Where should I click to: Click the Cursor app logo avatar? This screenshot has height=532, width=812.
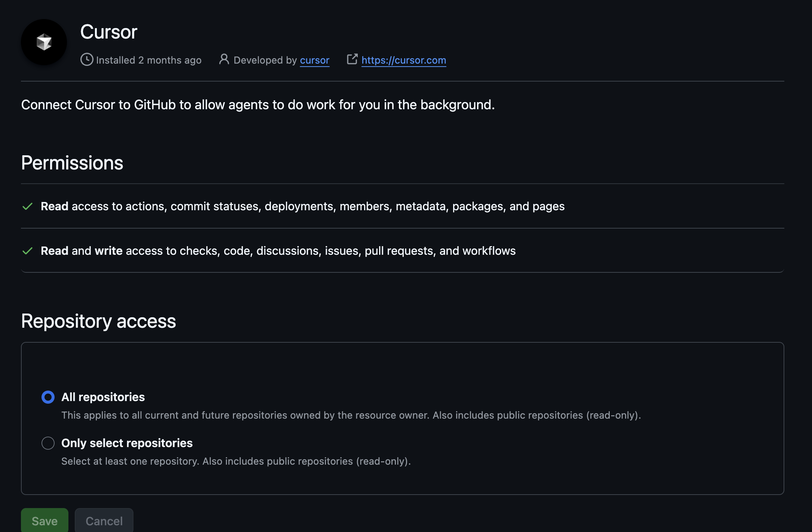[x=44, y=42]
